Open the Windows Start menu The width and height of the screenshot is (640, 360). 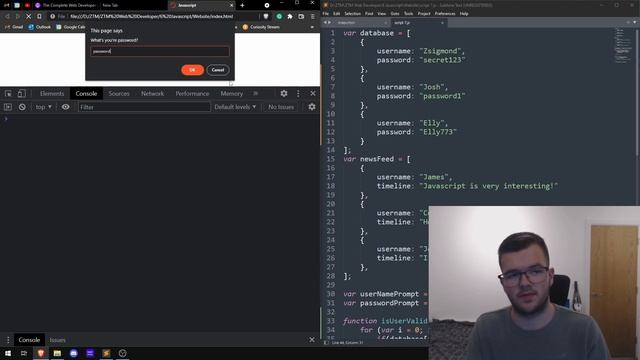click(8, 353)
